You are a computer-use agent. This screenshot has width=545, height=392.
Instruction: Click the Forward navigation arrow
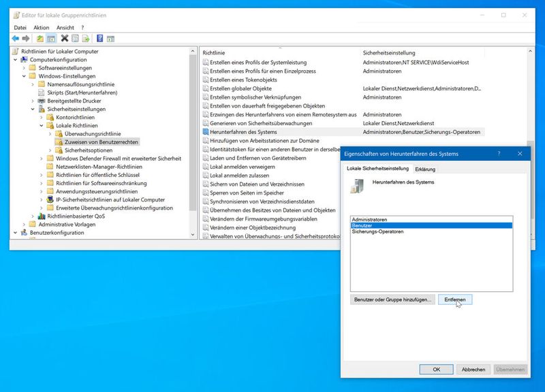26,39
